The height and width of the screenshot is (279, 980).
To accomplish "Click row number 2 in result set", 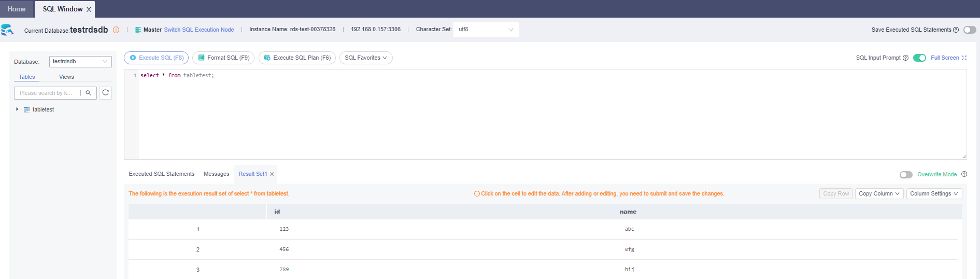I will (x=197, y=249).
